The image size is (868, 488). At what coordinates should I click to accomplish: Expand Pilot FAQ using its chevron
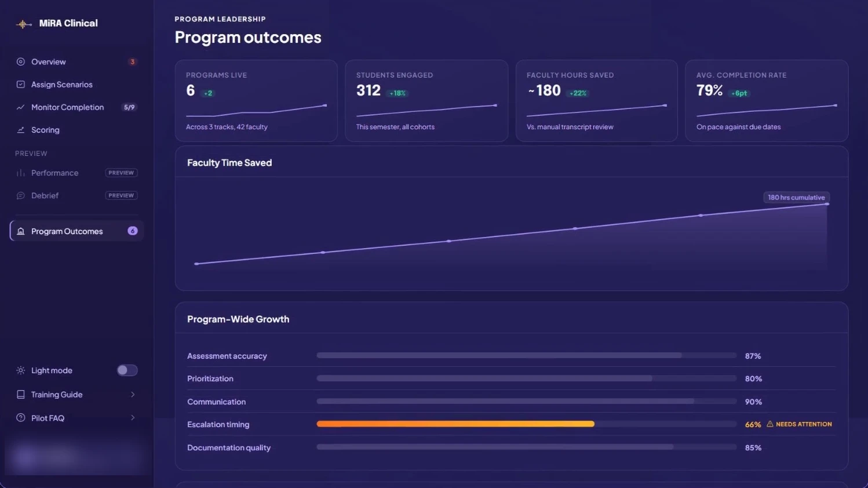pos(133,418)
